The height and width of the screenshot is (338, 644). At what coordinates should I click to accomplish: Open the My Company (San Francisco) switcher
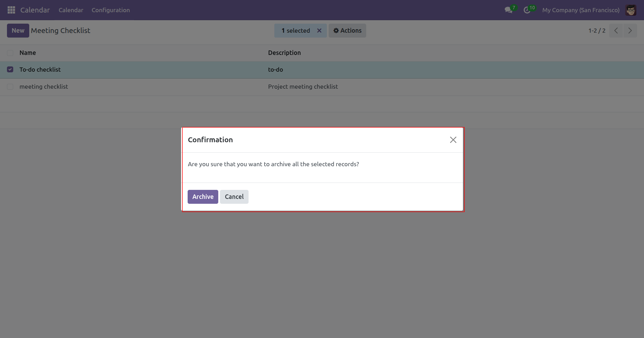(x=581, y=10)
